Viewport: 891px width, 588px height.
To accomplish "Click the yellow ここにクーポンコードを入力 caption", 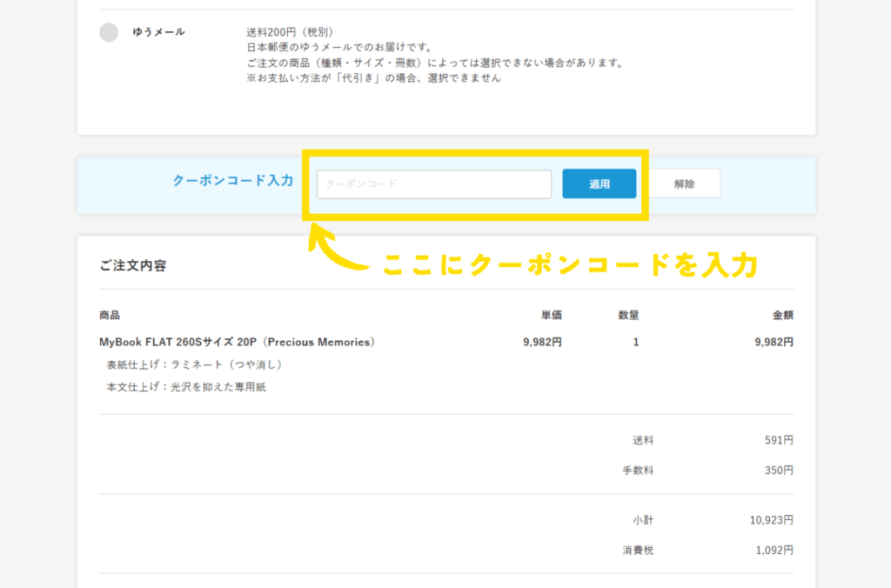I will [570, 266].
